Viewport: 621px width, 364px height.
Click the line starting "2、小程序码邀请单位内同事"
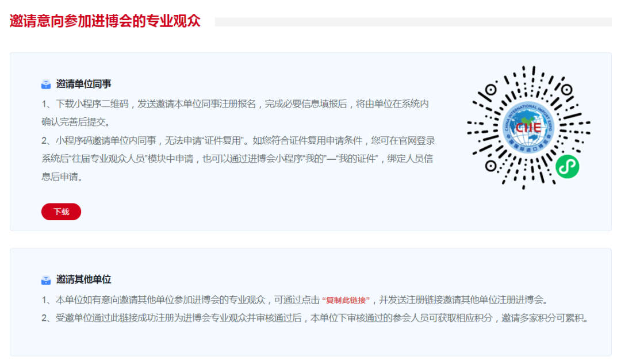coord(238,141)
